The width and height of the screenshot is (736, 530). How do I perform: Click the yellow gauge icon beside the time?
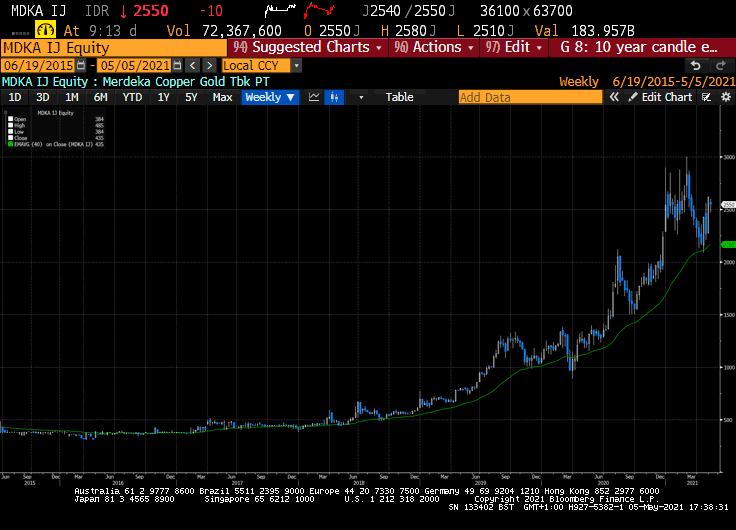pyautogui.click(x=46, y=30)
